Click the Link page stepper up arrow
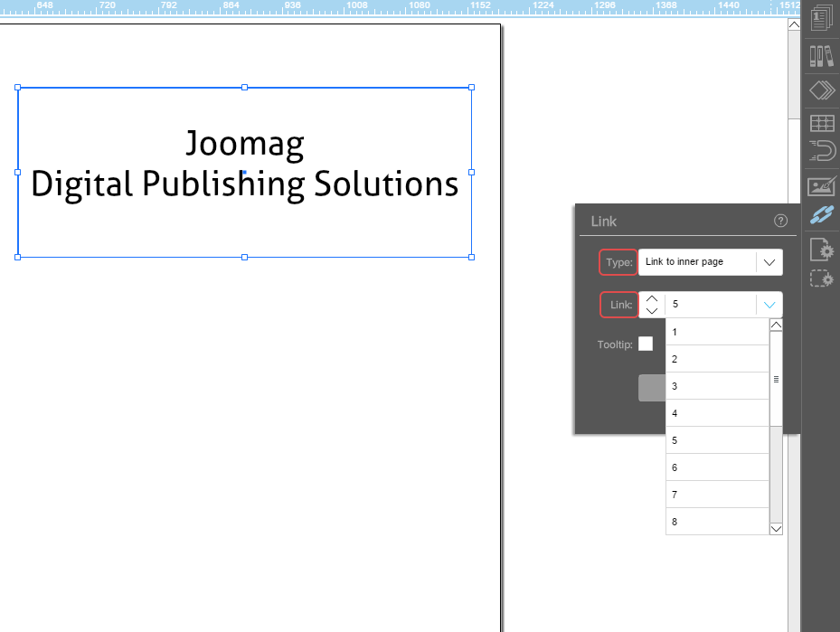This screenshot has width=840, height=632. (652, 298)
